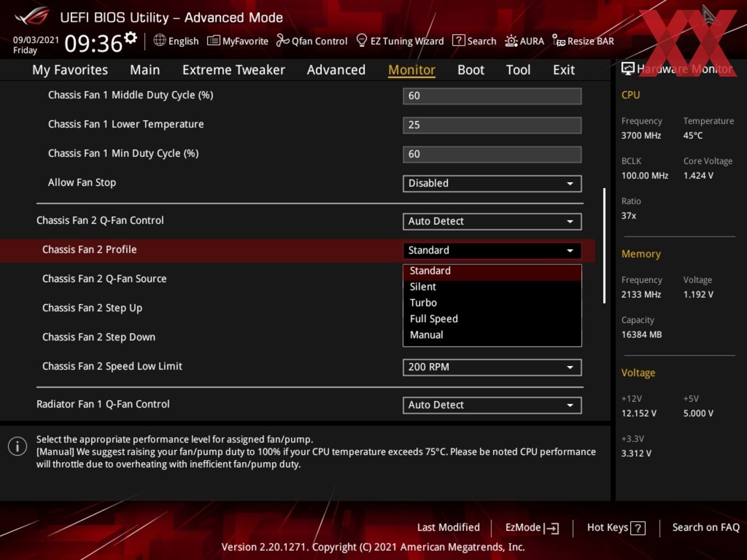Switch to the Advanced tab
The height and width of the screenshot is (560, 747).
pyautogui.click(x=336, y=70)
